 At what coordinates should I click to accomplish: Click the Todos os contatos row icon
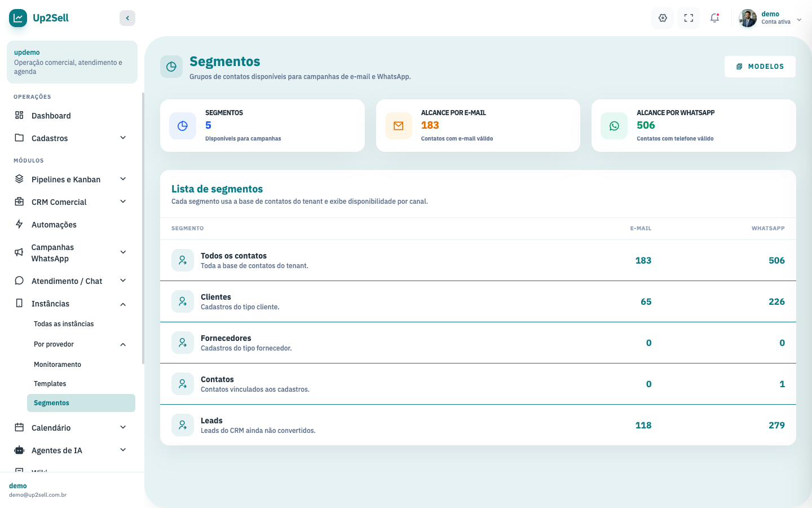[x=183, y=260]
